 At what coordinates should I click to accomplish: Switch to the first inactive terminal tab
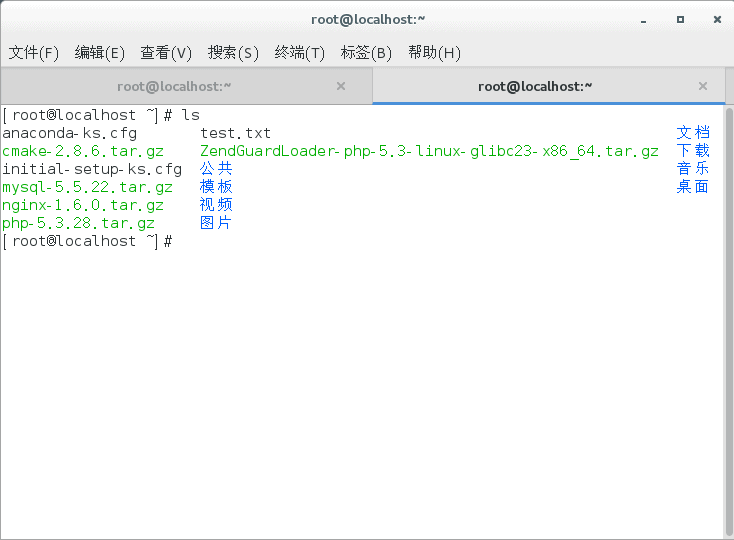(187, 86)
